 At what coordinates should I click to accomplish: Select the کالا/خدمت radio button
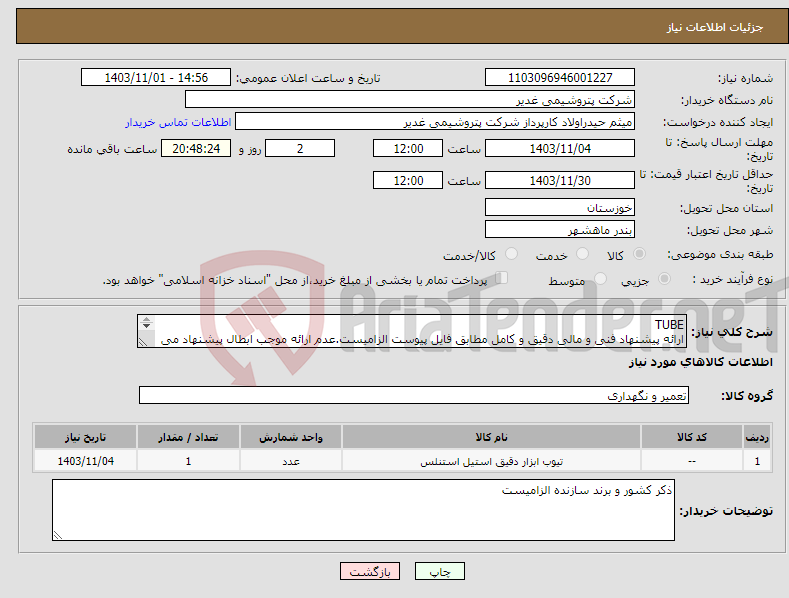click(x=511, y=254)
